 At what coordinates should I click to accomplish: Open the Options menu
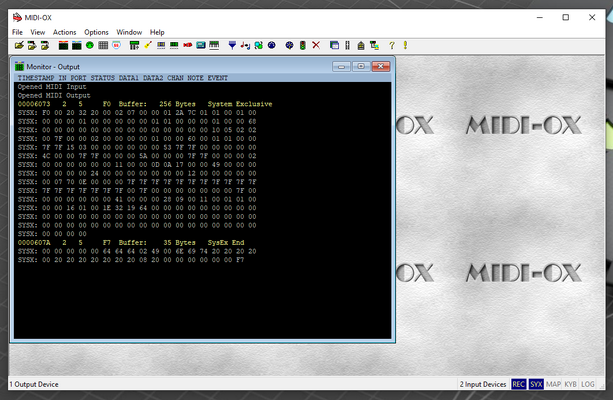[x=96, y=32]
